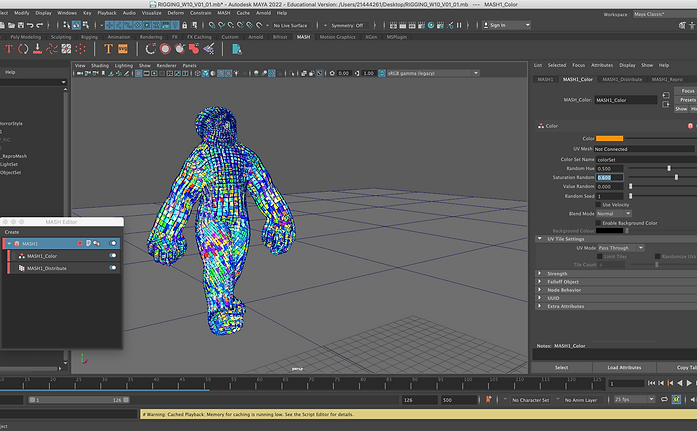Click the Saturation Random slider handle

tap(676, 177)
